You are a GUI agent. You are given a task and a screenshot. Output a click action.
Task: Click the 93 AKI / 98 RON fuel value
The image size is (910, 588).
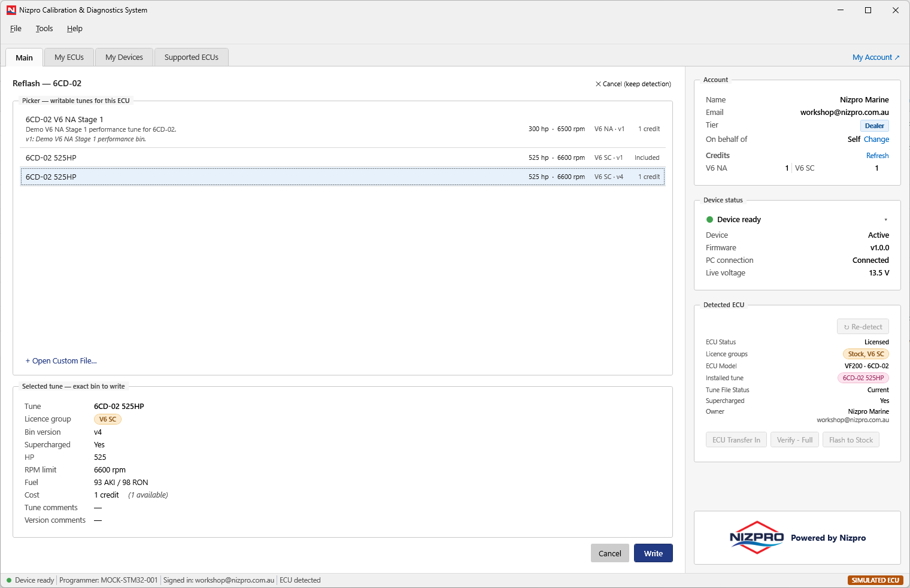[121, 483]
